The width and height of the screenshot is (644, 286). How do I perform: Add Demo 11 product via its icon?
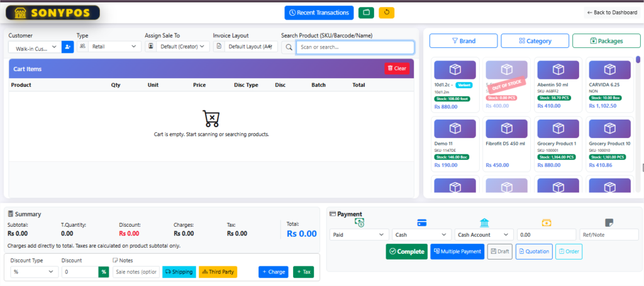click(454, 128)
